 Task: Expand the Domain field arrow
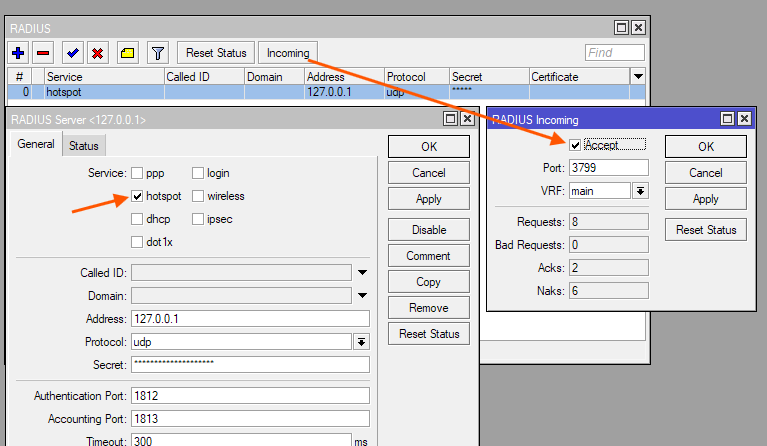pos(362,295)
